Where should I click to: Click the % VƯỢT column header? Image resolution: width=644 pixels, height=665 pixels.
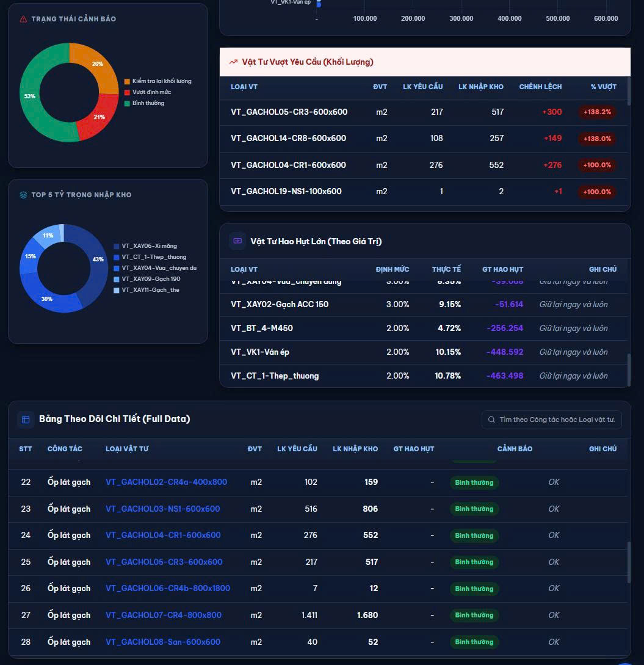604,87
